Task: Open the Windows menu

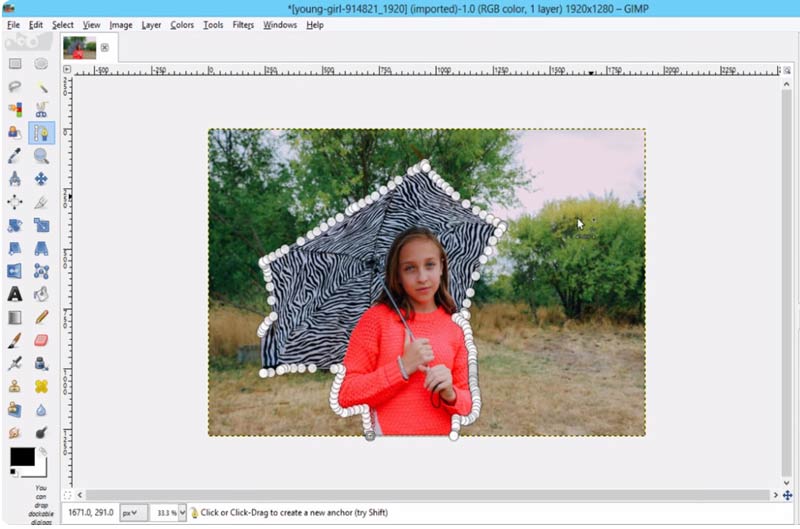Action: 280,24
